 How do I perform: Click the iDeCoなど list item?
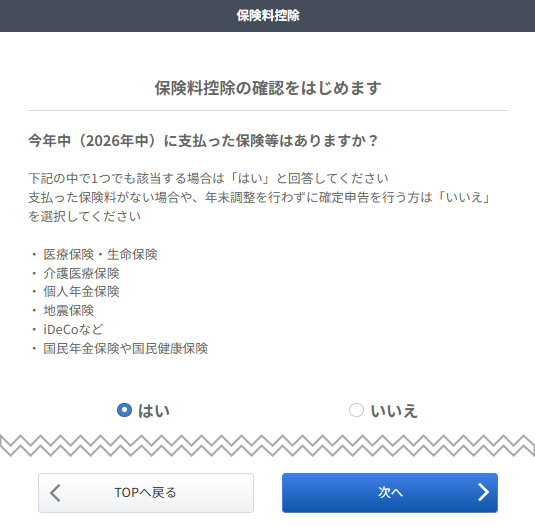[73, 329]
